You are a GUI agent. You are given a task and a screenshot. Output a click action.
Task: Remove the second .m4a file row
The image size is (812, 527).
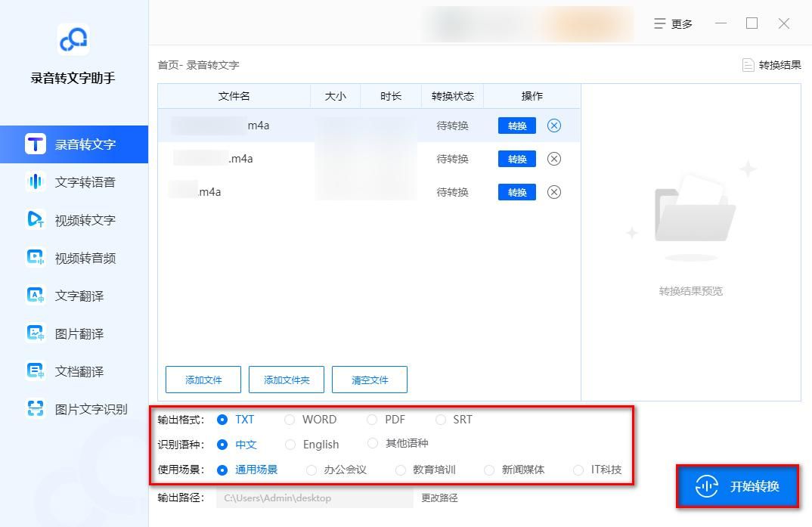[554, 159]
